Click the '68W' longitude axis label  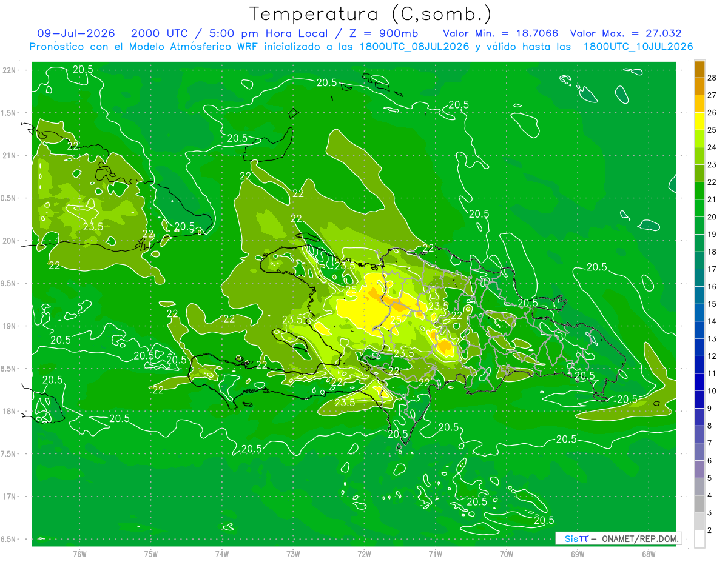[649, 554]
